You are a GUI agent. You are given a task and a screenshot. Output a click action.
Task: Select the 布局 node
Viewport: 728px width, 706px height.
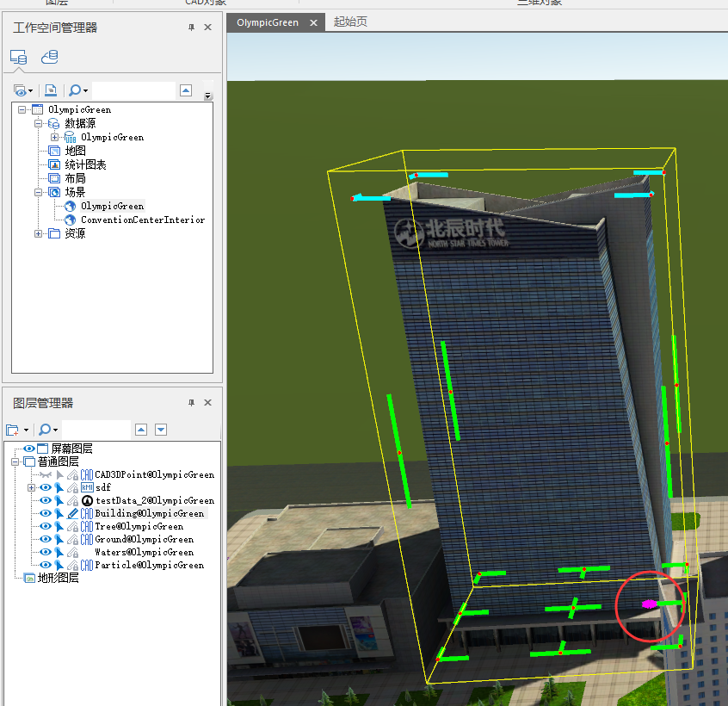tap(75, 178)
